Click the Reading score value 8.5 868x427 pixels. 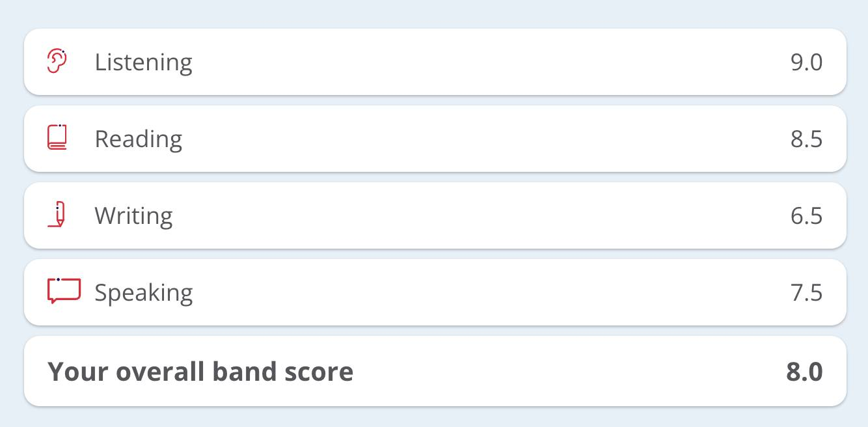806,139
